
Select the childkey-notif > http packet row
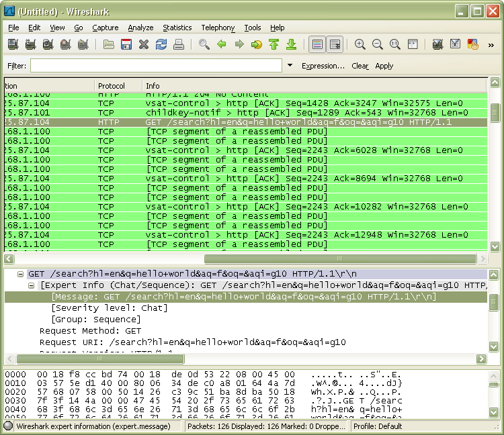(245, 113)
